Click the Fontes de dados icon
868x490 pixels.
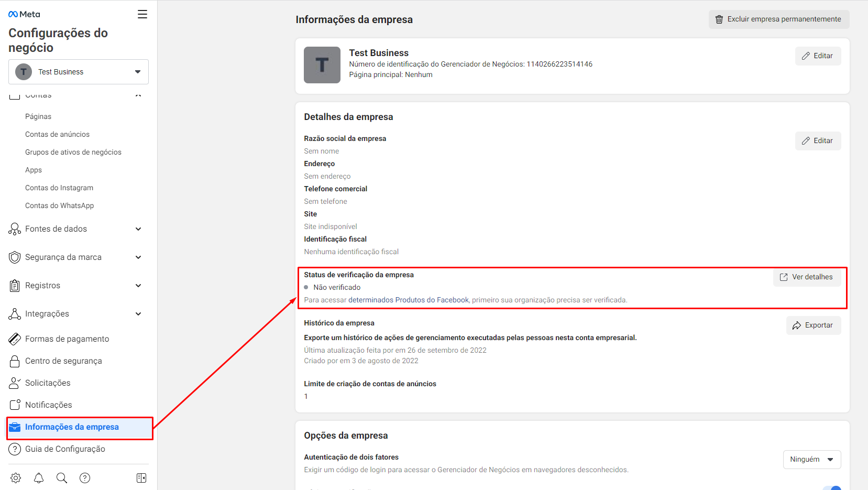(15, 229)
